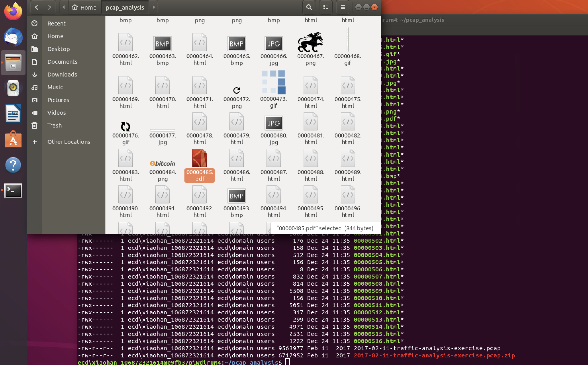Open Pictures in the sidebar

tap(66, 100)
